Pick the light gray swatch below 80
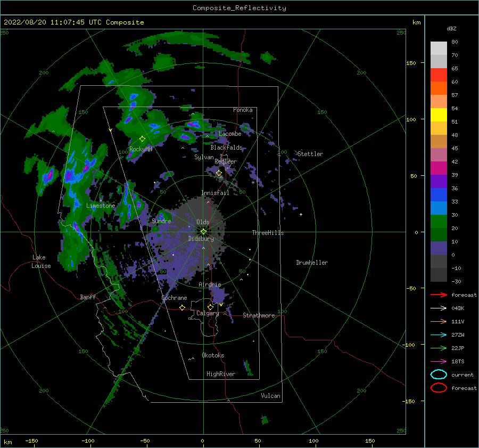This screenshot has width=479, height=448. tap(439, 48)
